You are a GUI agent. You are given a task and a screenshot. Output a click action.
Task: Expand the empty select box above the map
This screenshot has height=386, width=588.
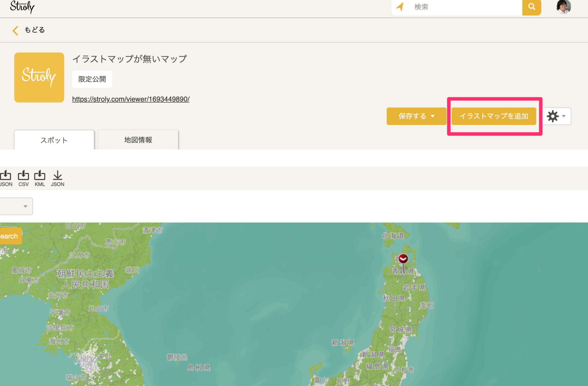(16, 206)
